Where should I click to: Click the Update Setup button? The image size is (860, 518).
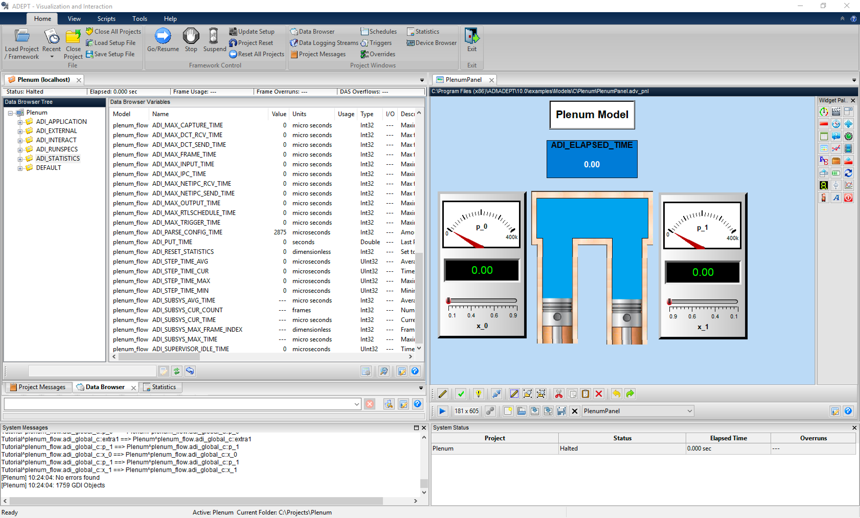point(252,32)
